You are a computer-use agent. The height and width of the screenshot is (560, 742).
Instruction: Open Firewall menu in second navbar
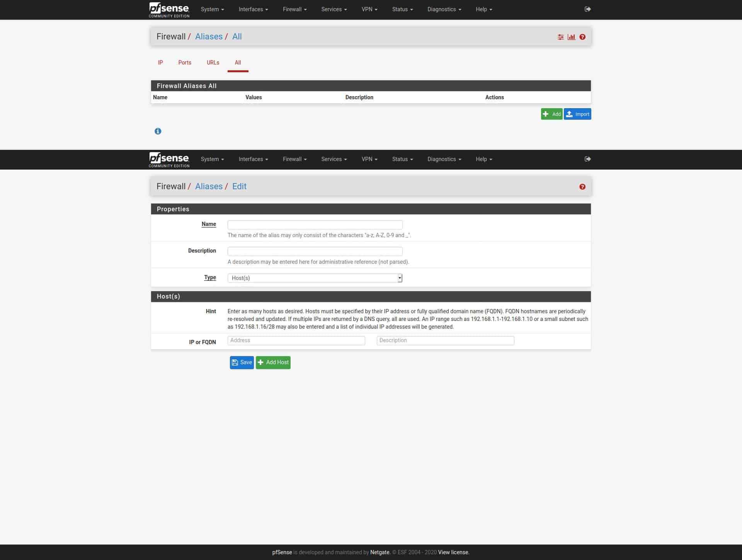coord(294,159)
